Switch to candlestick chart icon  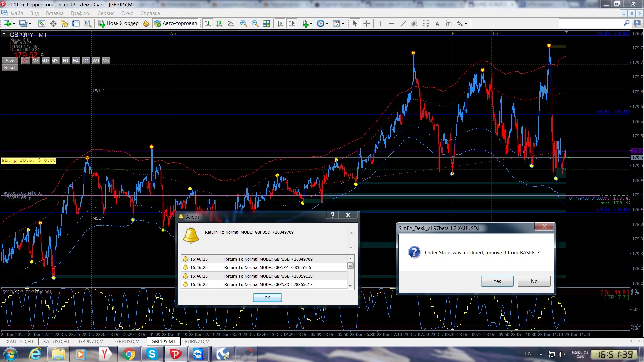(219, 23)
